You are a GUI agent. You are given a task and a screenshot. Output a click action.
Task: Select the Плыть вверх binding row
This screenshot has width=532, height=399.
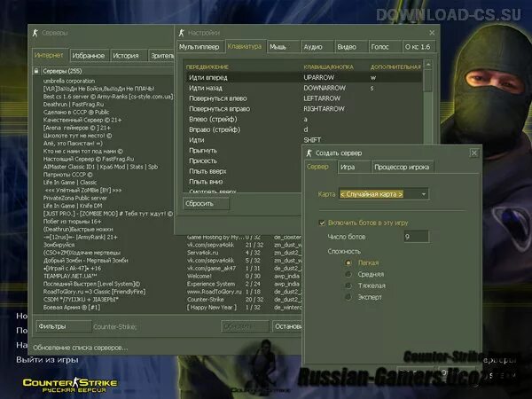[243, 171]
